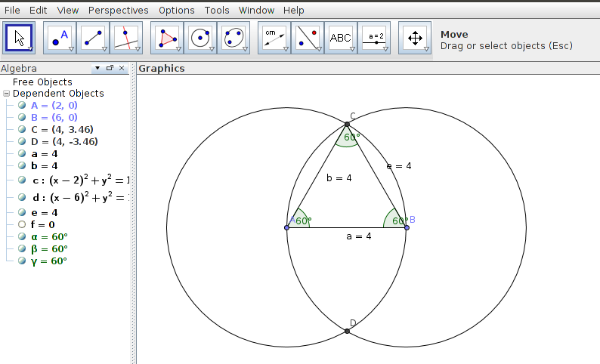Toggle visibility of point C
The image size is (600, 364).
tap(22, 129)
